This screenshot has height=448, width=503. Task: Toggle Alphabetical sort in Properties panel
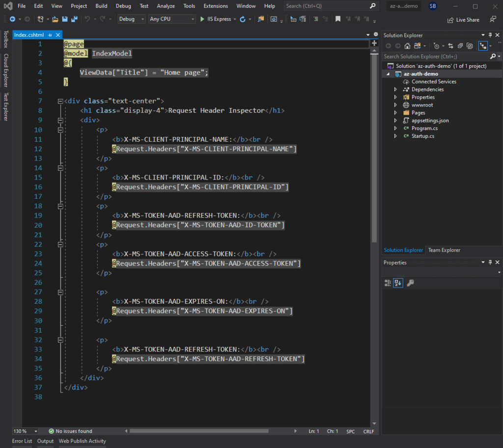point(398,283)
